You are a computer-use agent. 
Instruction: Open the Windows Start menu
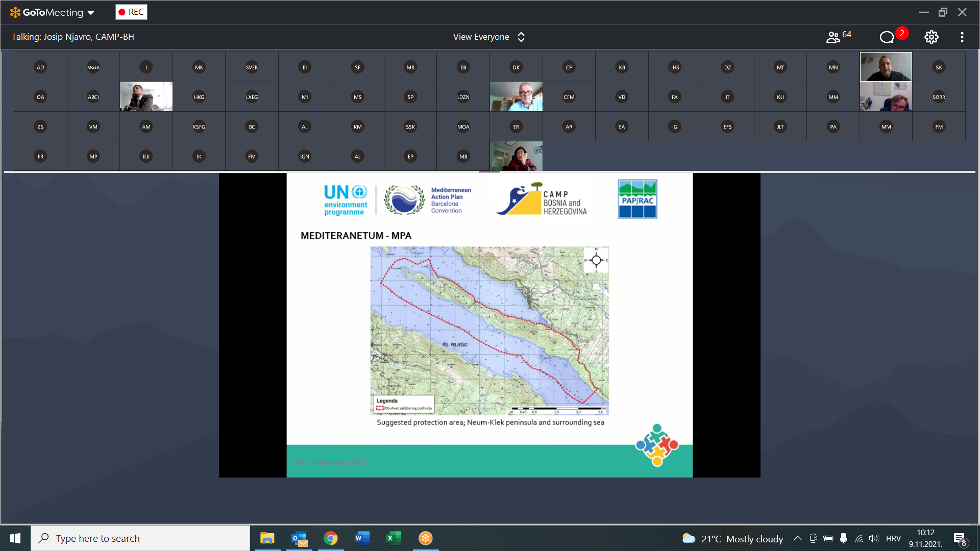pos(15,538)
